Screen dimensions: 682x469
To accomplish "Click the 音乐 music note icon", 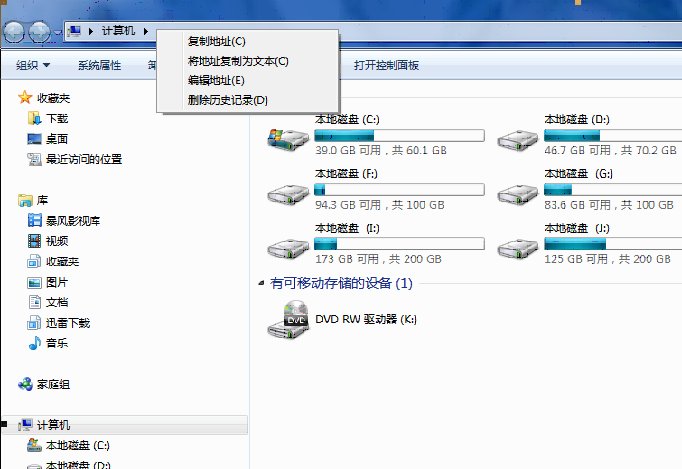I will tap(35, 343).
